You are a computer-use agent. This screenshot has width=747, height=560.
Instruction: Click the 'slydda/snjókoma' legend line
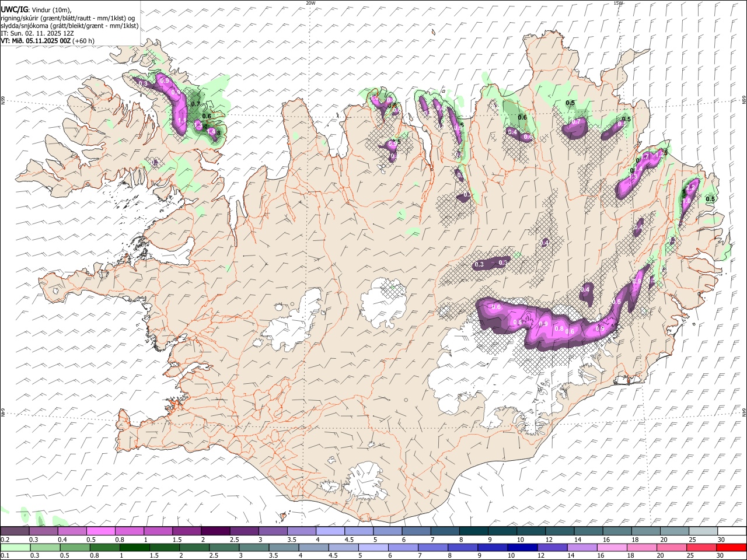[x=69, y=26]
